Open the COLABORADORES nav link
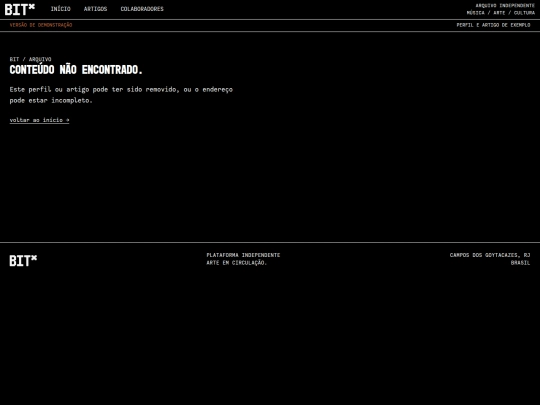 (142, 9)
